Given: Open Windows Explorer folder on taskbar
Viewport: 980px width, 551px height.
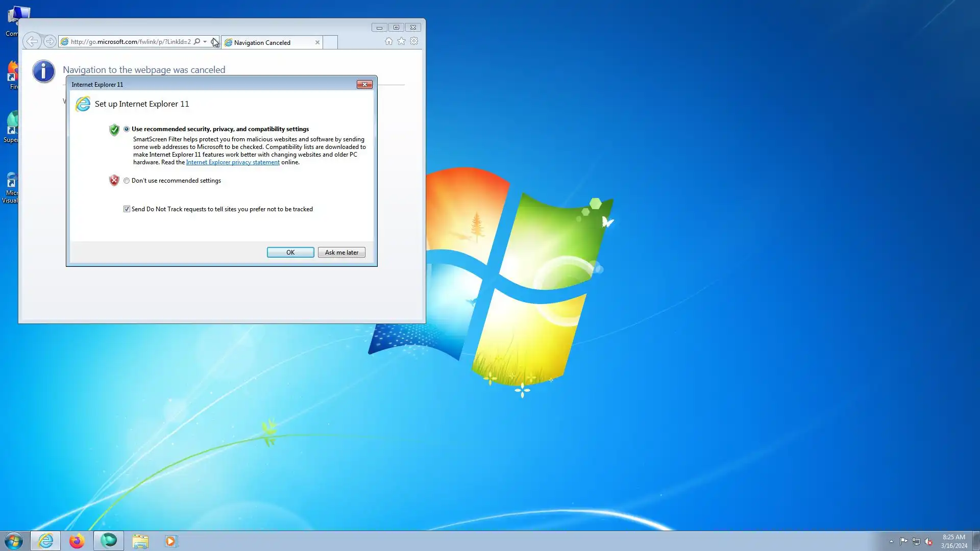Looking at the screenshot, I should [x=140, y=541].
